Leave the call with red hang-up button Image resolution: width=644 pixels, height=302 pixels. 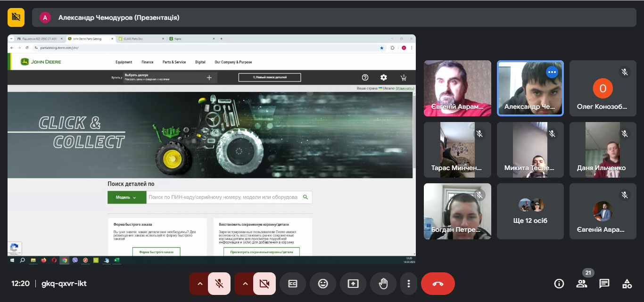point(438,284)
